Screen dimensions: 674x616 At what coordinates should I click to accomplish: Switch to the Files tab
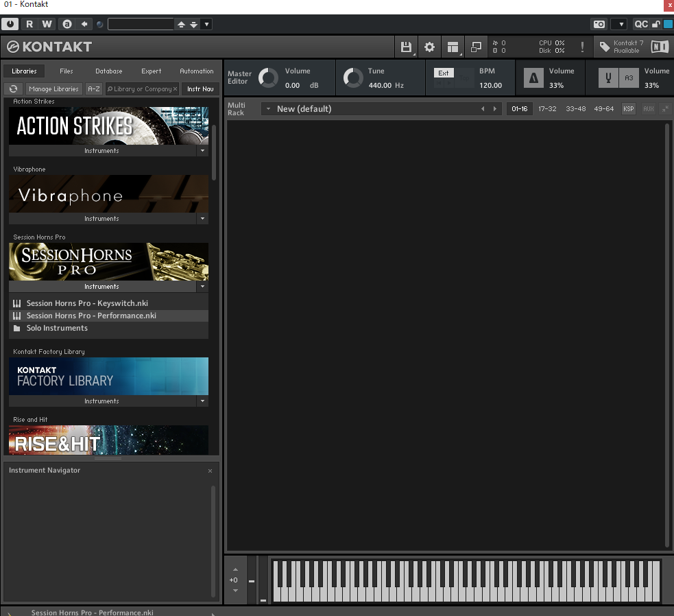coord(66,71)
